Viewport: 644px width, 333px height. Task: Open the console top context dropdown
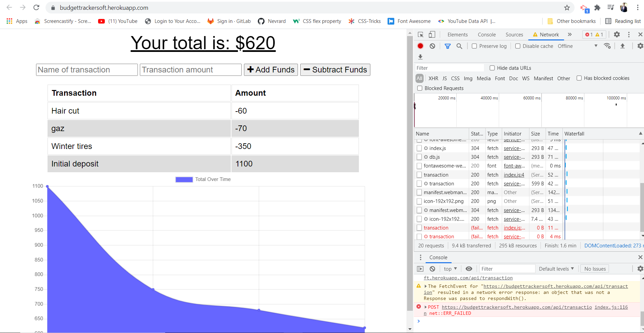pos(450,269)
